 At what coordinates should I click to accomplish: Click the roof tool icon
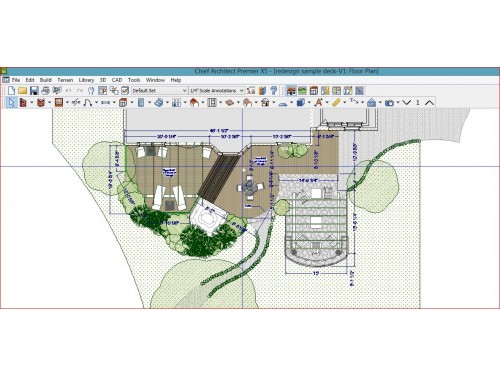click(194, 102)
